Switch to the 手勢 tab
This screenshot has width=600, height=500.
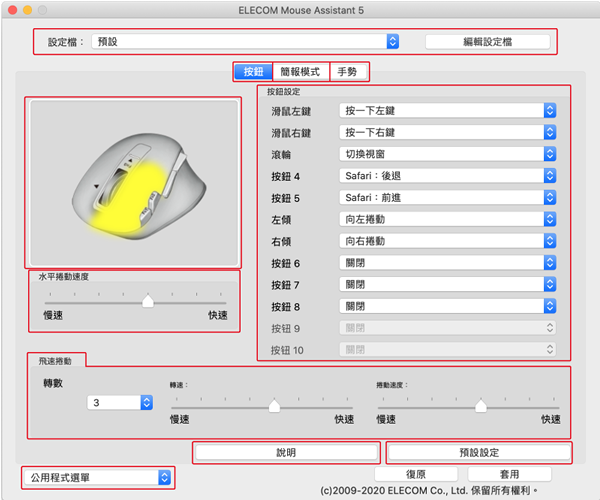(x=348, y=72)
